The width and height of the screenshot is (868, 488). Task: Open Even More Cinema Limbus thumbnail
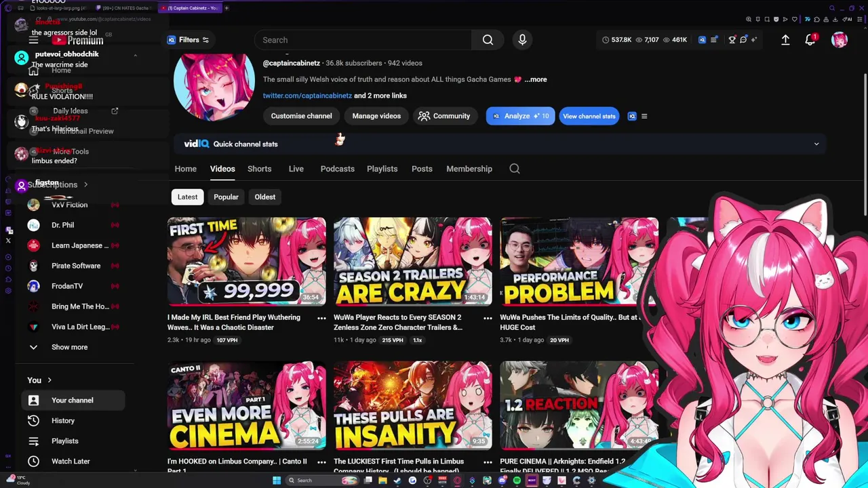coord(247,405)
